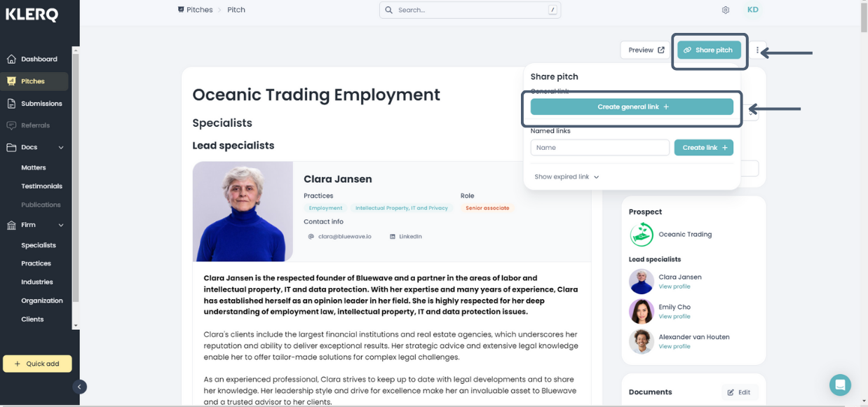Click the Submissions document icon

click(x=11, y=104)
